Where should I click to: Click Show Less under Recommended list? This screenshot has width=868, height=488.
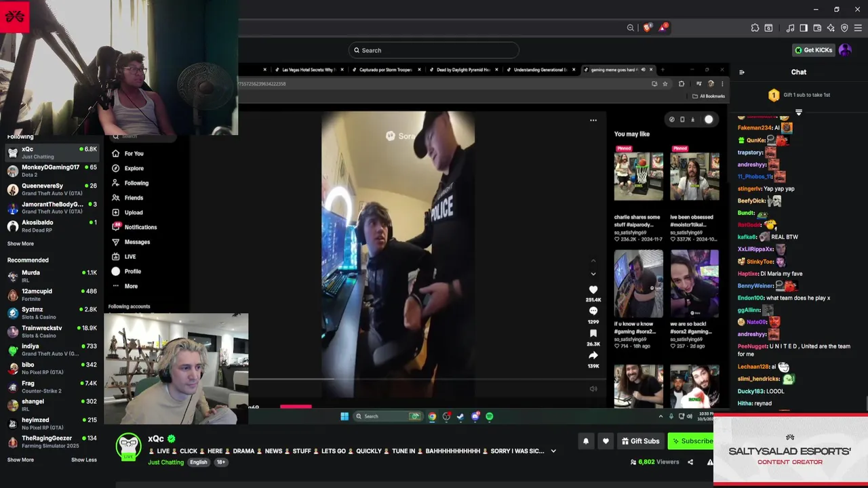[x=84, y=460]
